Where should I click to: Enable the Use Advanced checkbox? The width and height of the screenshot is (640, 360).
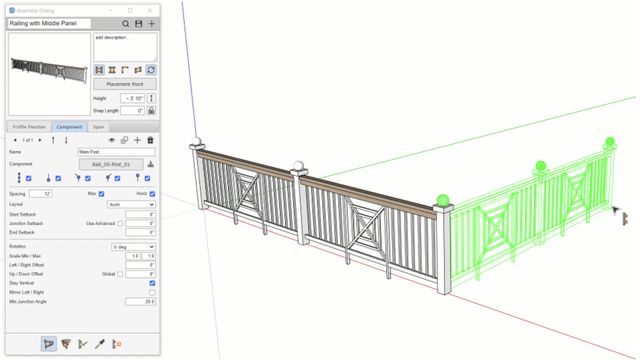pos(120,224)
